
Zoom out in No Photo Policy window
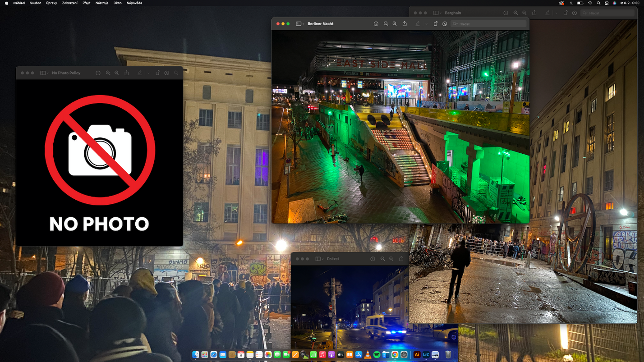108,73
